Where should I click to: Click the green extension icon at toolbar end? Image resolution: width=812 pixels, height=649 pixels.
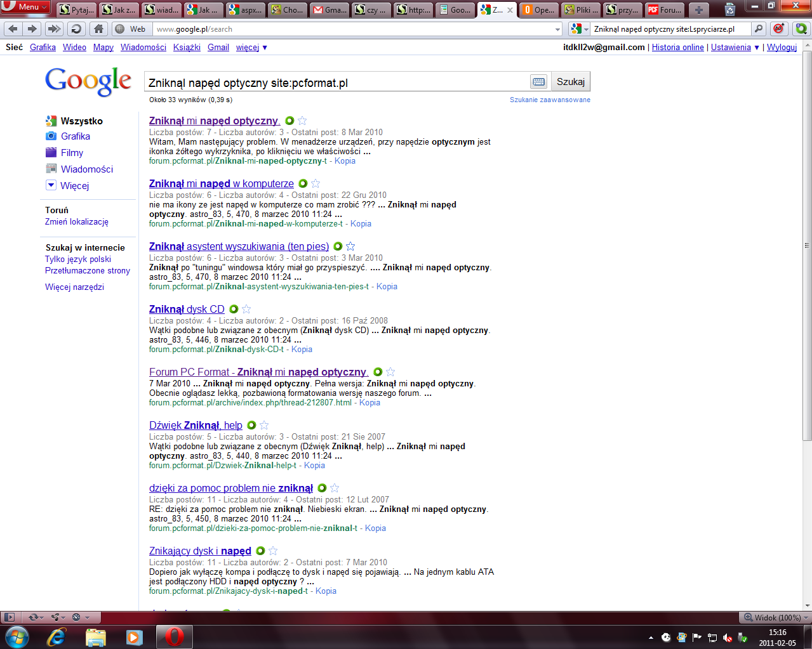(x=801, y=29)
